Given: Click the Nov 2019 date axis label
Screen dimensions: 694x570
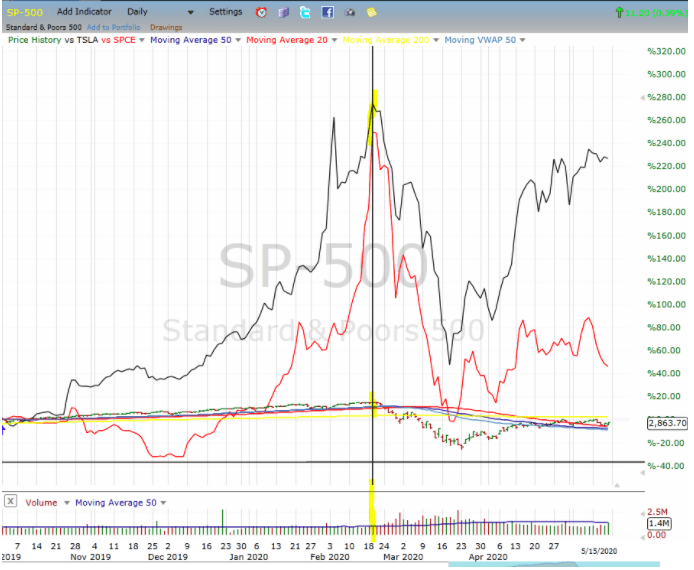Looking at the screenshot, I should point(90,557).
